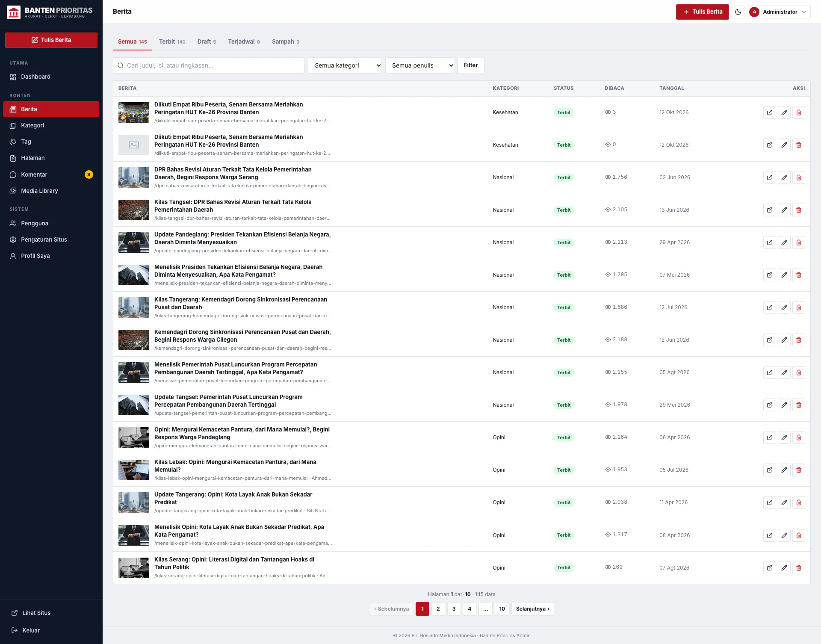This screenshot has height=644, width=821.
Task: Delete the second Senam Bersama article without thumbnail
Action: click(x=799, y=145)
